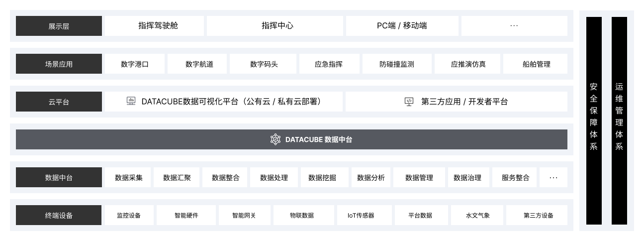Choose the PC端 / 移动端 block
The width and height of the screenshot is (644, 241).
point(402,26)
